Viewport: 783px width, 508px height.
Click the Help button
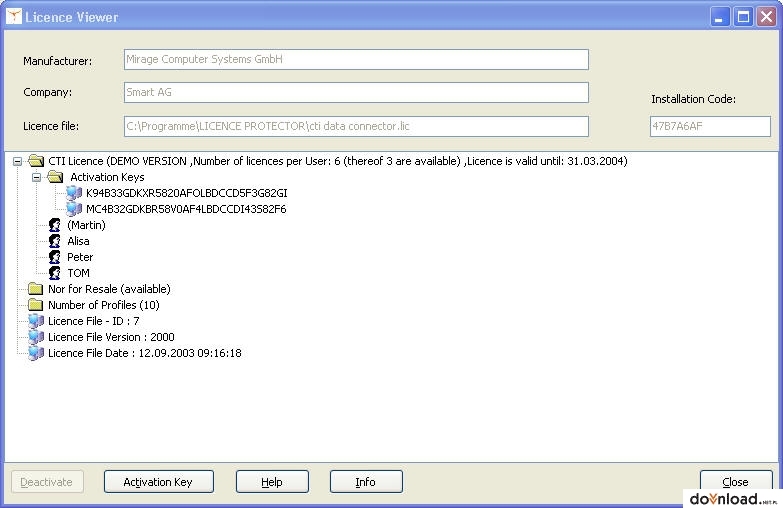point(272,482)
